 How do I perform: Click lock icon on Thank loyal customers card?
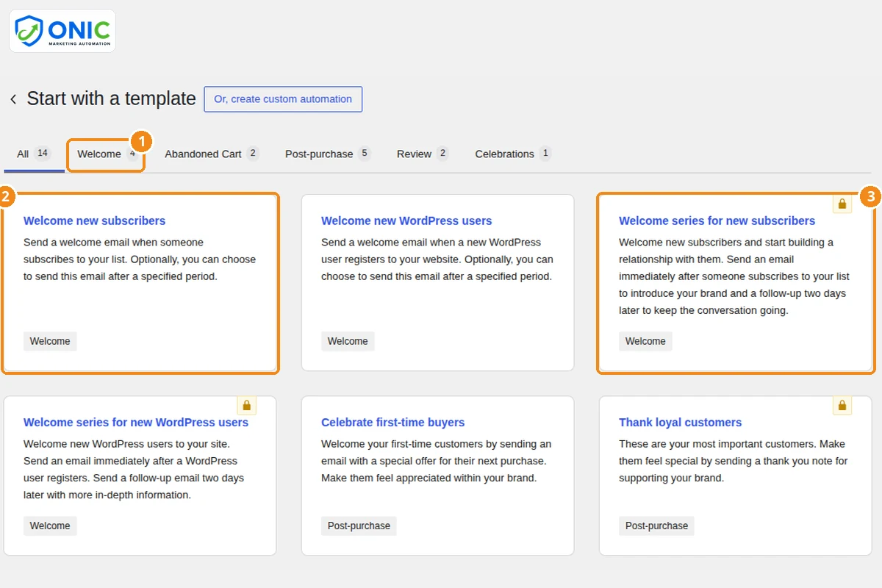click(842, 405)
